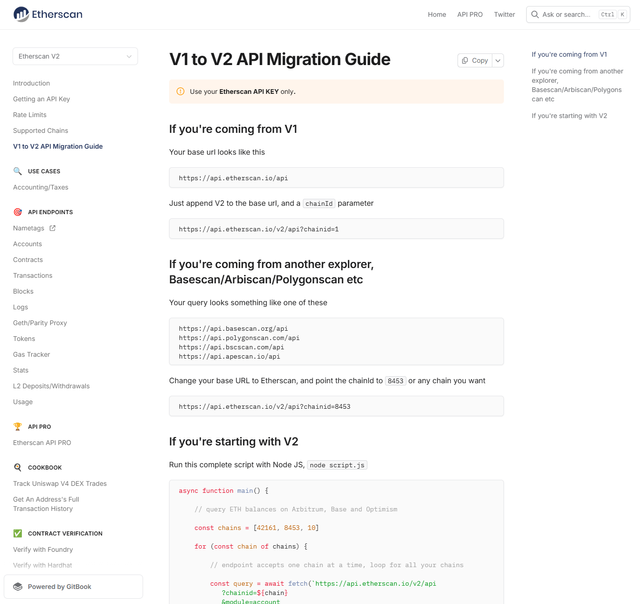This screenshot has width=640, height=604.
Task: Open the Introduction page
Action: 31,83
